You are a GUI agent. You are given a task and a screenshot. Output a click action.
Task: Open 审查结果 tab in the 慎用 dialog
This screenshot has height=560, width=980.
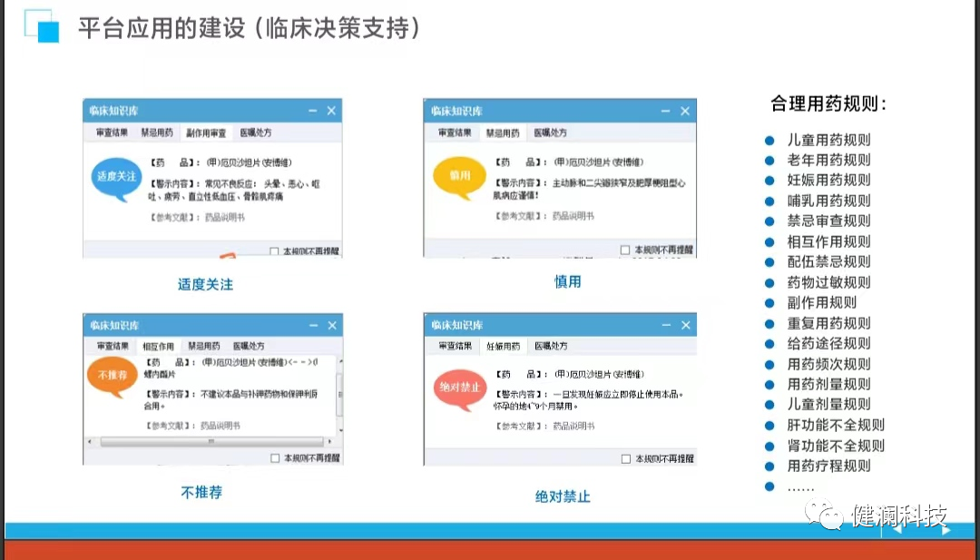click(x=455, y=133)
